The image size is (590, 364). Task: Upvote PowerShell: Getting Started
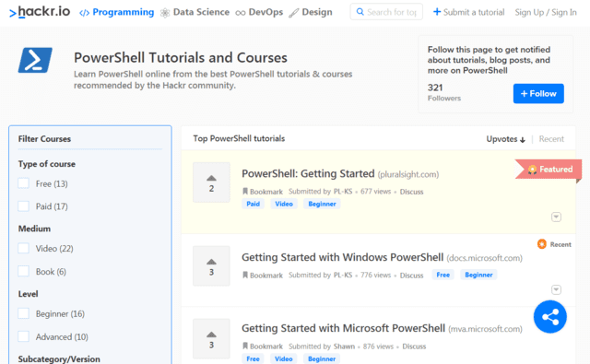point(211,182)
